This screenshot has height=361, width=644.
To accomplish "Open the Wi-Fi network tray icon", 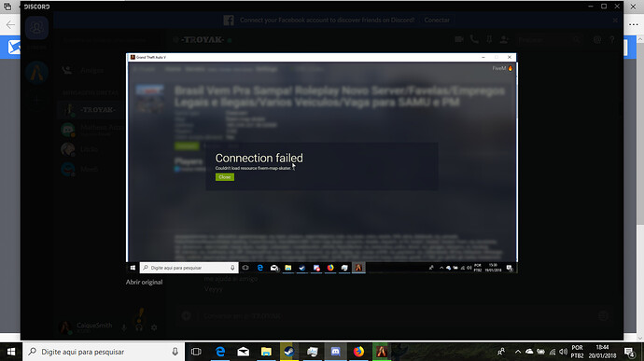I will [x=553, y=352].
